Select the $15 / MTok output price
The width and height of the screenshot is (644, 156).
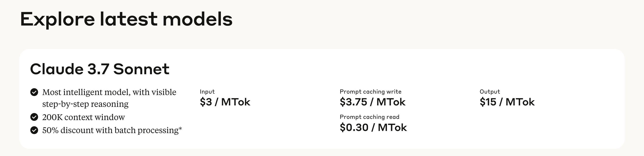(x=507, y=102)
